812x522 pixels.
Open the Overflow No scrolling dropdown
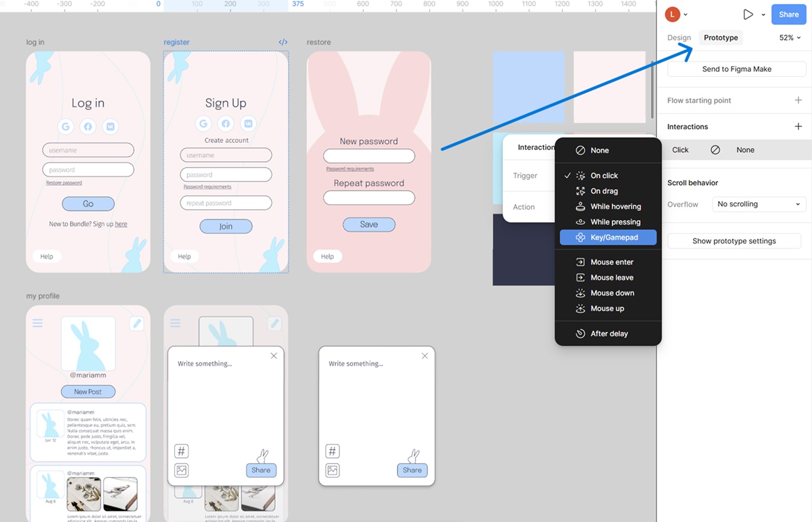(x=758, y=204)
